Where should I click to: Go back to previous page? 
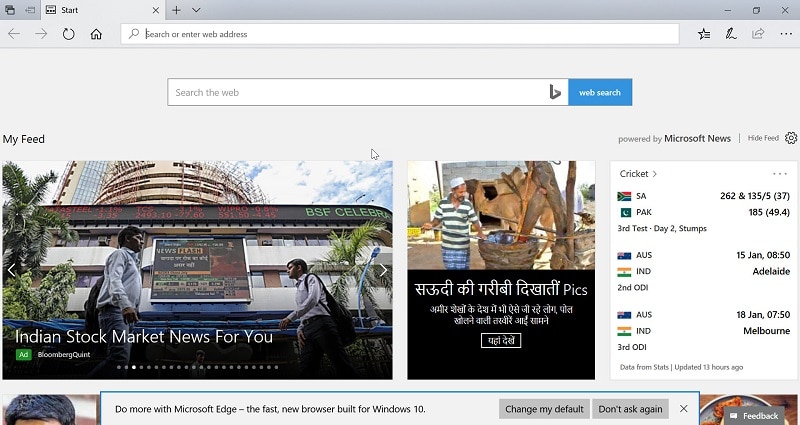(14, 34)
